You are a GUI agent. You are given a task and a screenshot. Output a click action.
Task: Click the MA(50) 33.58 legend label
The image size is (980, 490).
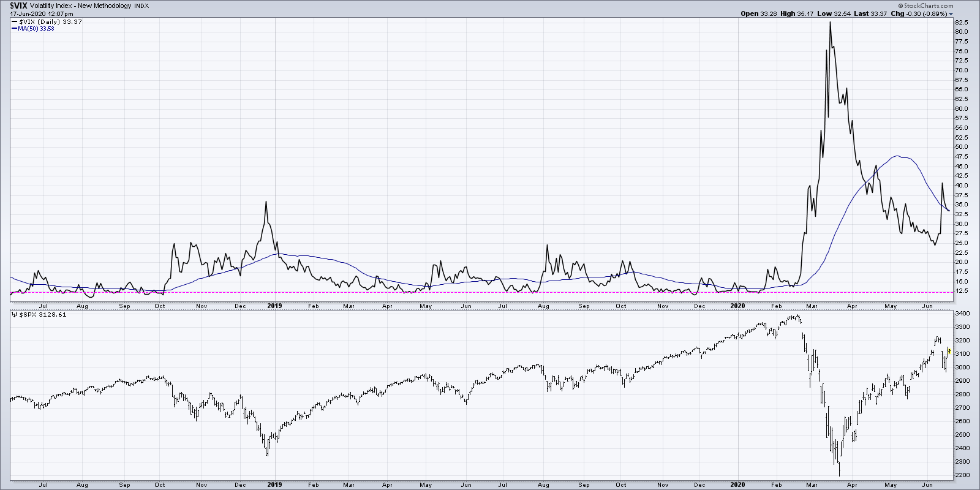36,29
